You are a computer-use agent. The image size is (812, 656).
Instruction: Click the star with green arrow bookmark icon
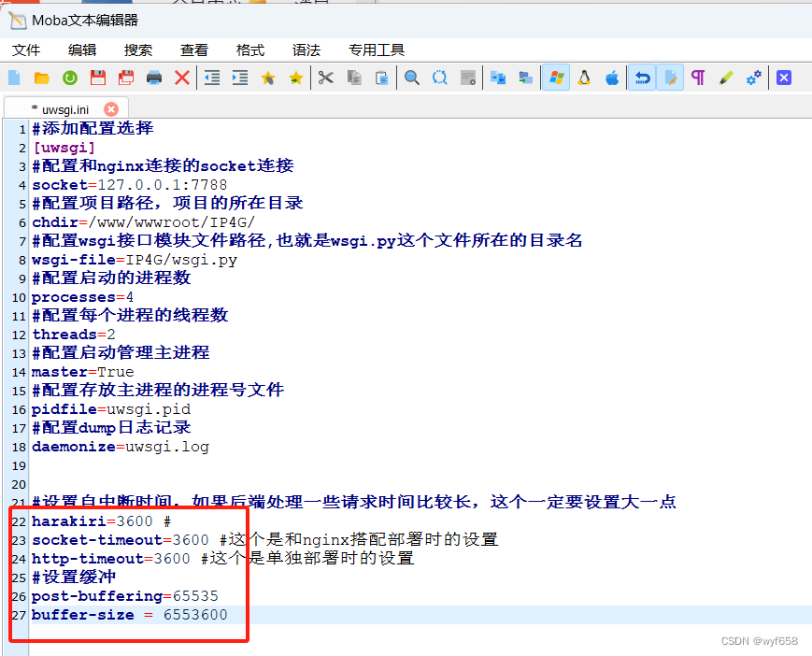[295, 78]
